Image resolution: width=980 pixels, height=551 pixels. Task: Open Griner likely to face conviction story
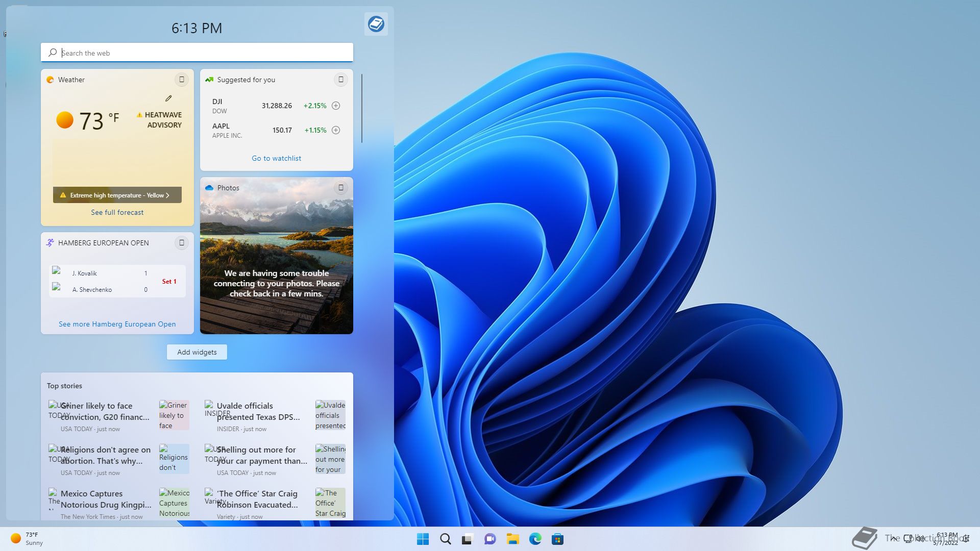click(x=105, y=411)
